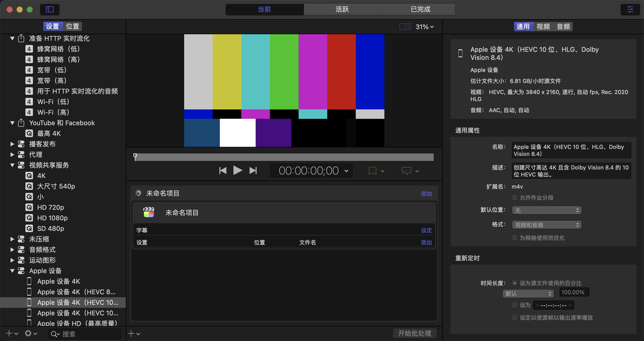The width and height of the screenshot is (644, 341).
Task: Expand the 播客发布 group
Action: pyautogui.click(x=12, y=144)
